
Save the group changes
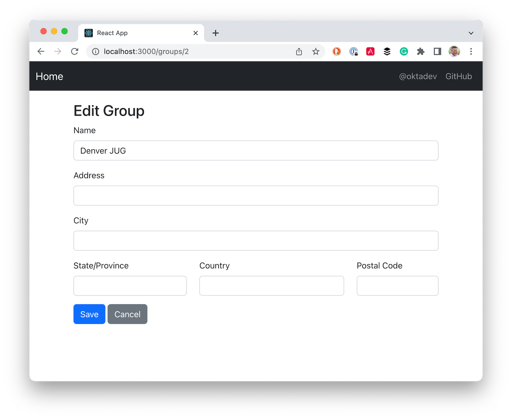pos(89,314)
